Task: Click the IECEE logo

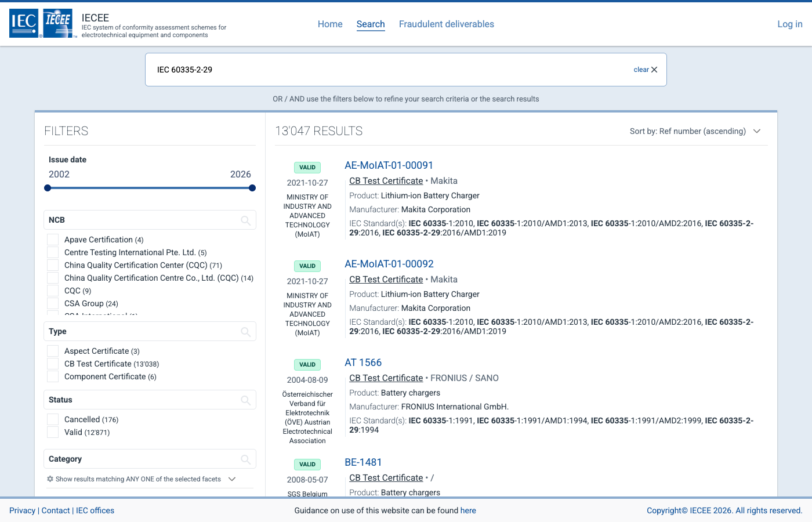Action: (58, 23)
